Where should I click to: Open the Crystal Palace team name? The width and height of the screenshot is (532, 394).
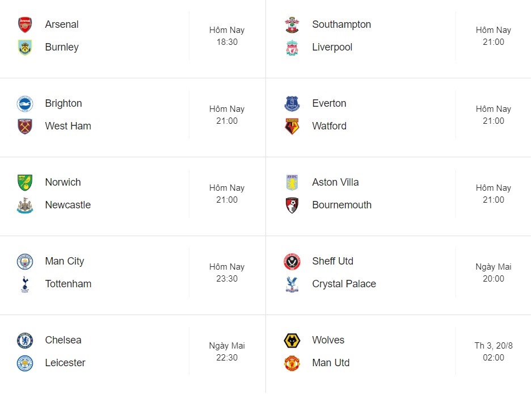click(344, 284)
